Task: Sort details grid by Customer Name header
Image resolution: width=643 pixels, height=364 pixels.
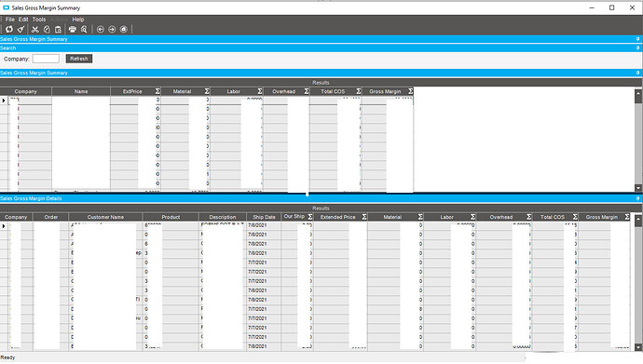Action: [105, 217]
